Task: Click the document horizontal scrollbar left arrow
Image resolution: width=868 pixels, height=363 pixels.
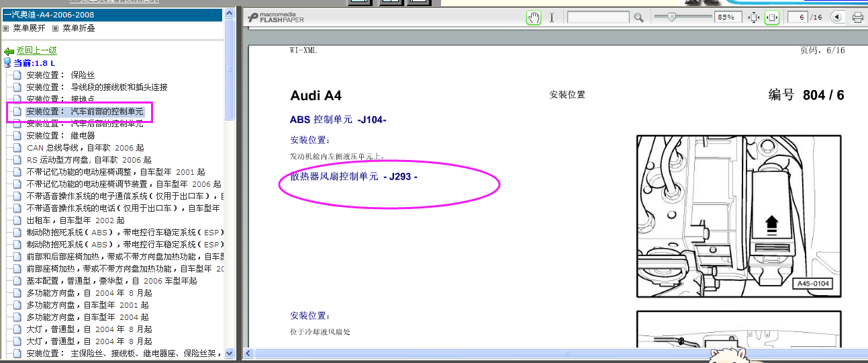Action: point(249,353)
